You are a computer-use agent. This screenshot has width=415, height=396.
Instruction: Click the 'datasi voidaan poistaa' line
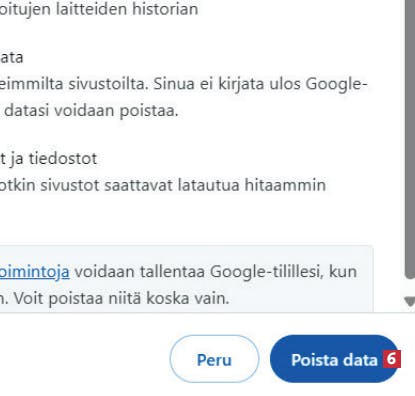91,111
